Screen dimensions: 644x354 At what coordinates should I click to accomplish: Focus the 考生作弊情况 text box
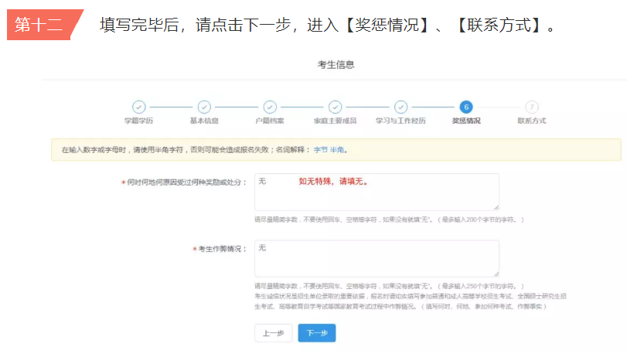pos(377,258)
